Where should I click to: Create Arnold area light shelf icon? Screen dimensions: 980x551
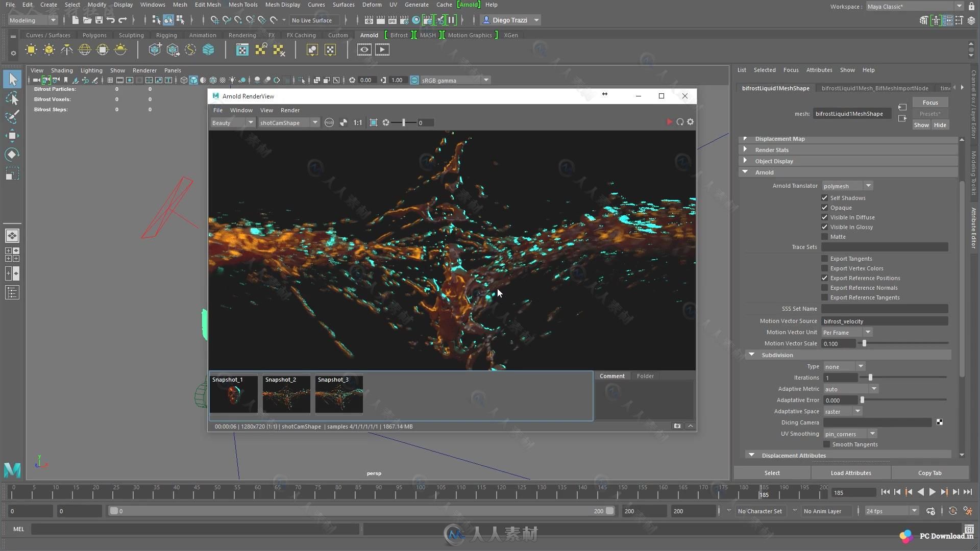(31, 49)
